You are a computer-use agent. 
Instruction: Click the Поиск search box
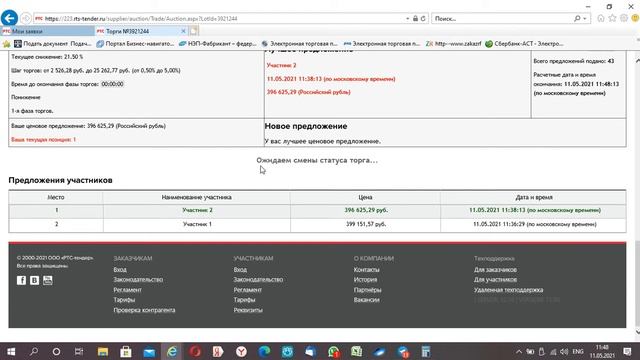click(502, 18)
